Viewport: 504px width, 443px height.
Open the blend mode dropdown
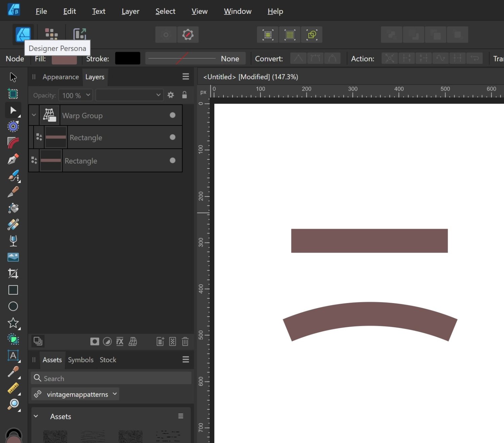point(129,95)
